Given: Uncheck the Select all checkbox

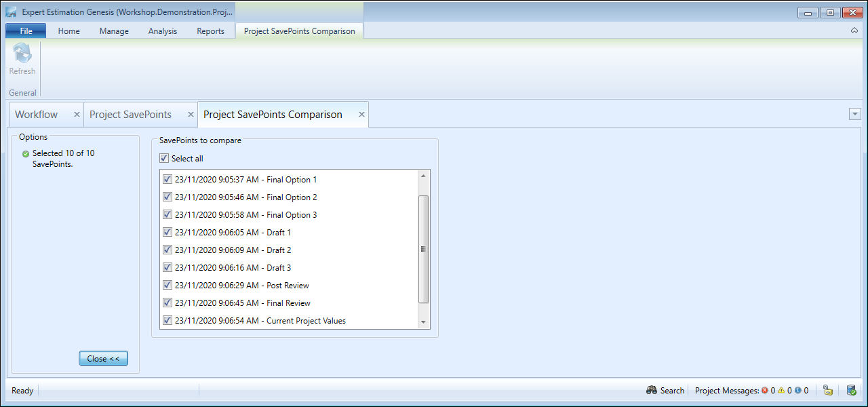Looking at the screenshot, I should point(164,158).
